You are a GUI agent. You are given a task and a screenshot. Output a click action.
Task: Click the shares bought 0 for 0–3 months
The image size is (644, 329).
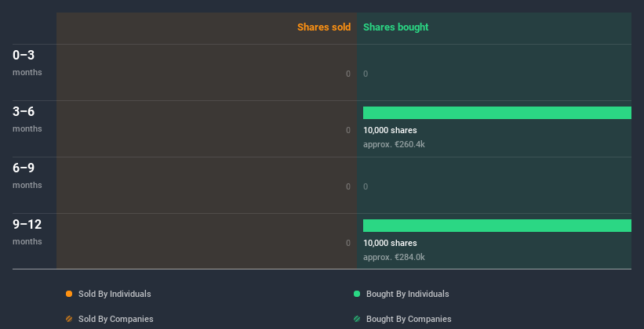[366, 74]
